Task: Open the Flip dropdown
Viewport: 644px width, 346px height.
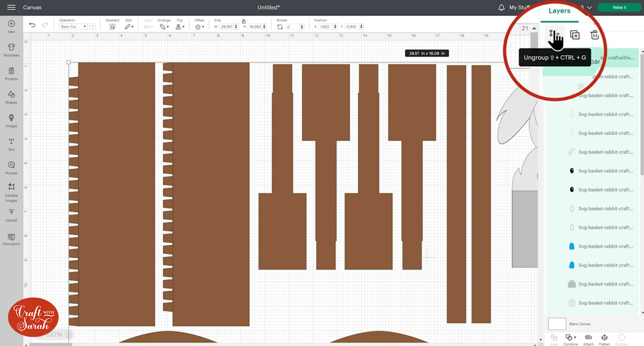Action: tap(181, 27)
